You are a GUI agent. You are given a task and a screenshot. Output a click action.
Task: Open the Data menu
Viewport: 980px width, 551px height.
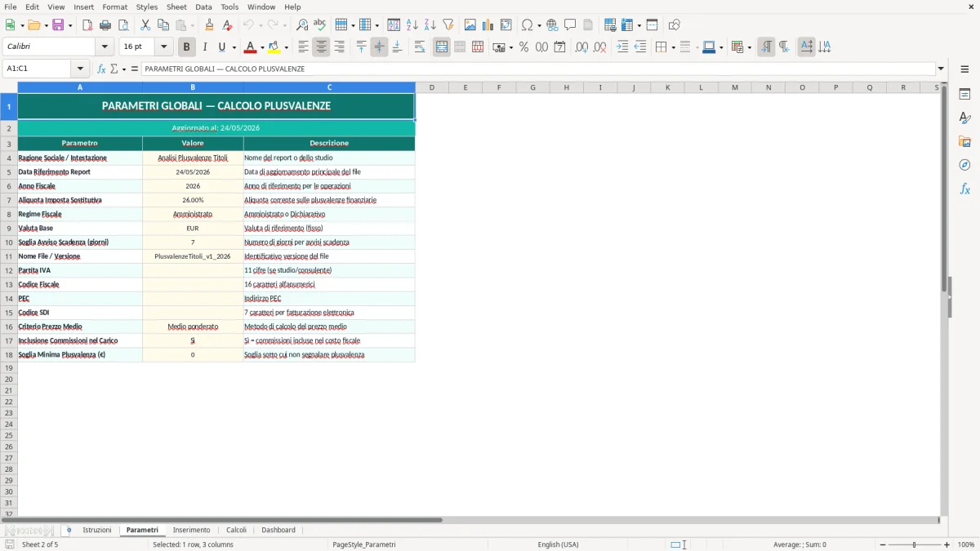tap(203, 7)
